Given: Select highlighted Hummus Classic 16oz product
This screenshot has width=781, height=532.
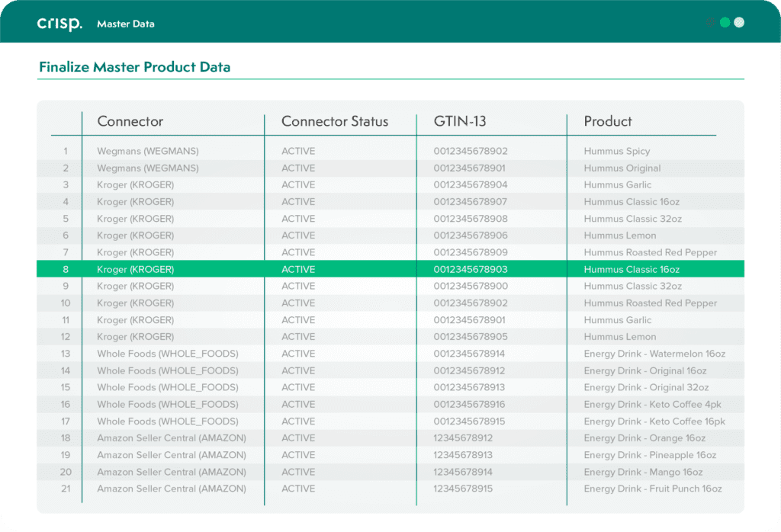Looking at the screenshot, I should coord(632,269).
